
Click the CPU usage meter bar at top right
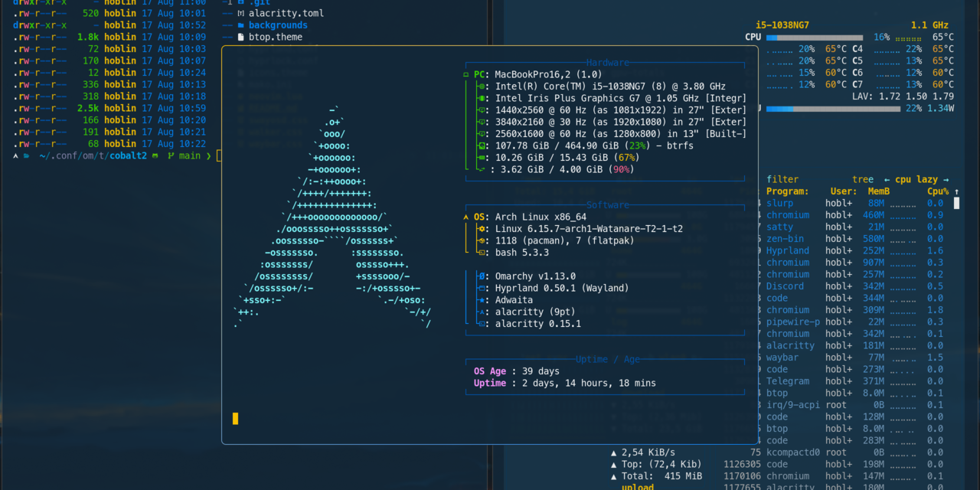click(x=814, y=36)
